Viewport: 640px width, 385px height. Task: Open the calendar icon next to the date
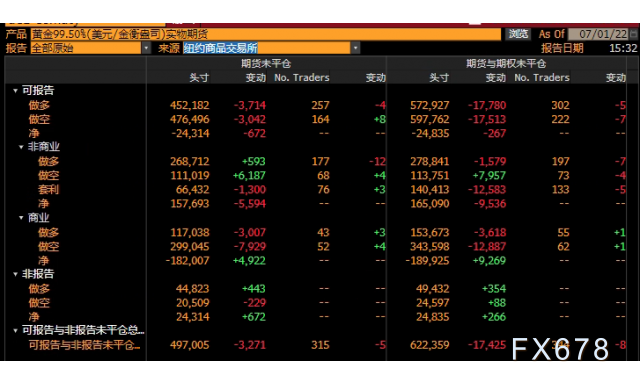click(633, 34)
